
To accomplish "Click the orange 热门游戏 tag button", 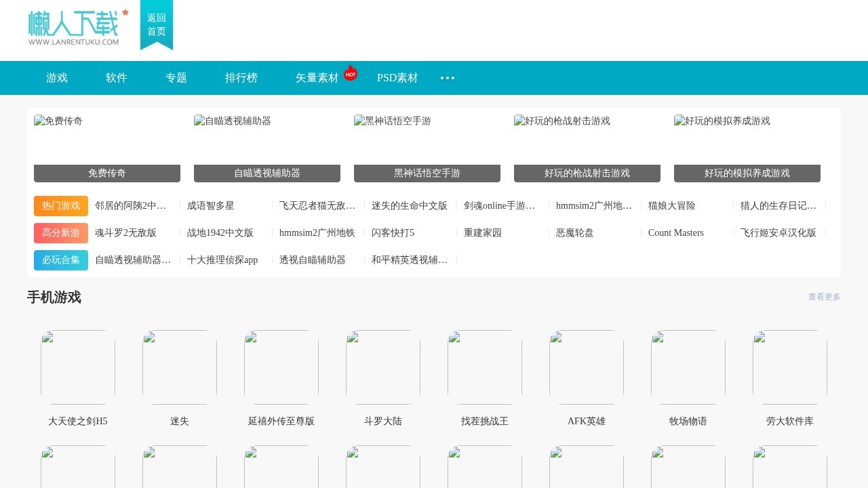I will tap(60, 205).
